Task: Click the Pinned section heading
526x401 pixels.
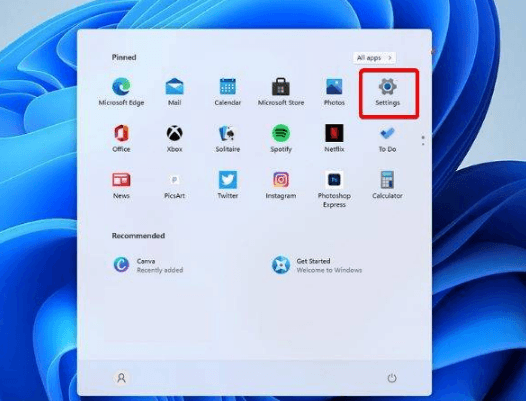Action: click(x=124, y=57)
